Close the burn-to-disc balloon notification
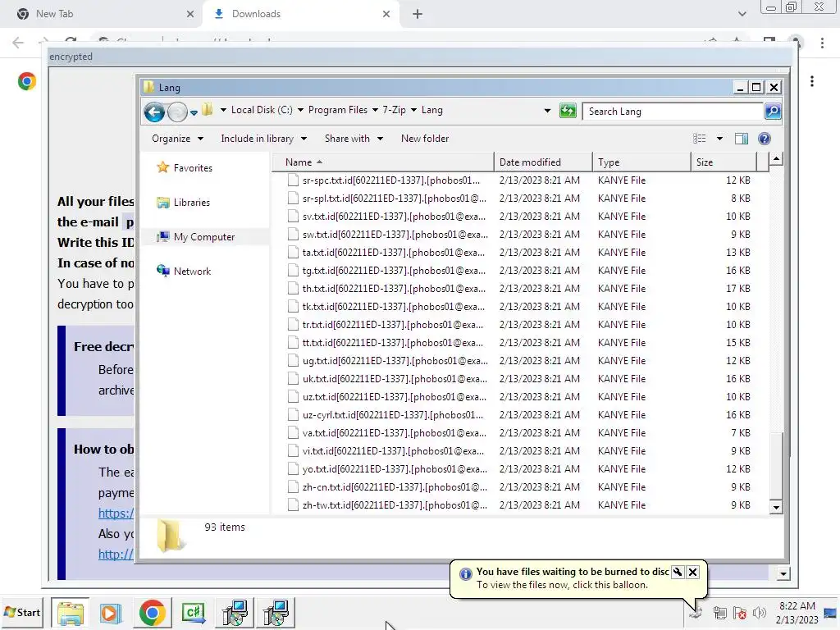 [x=692, y=572]
